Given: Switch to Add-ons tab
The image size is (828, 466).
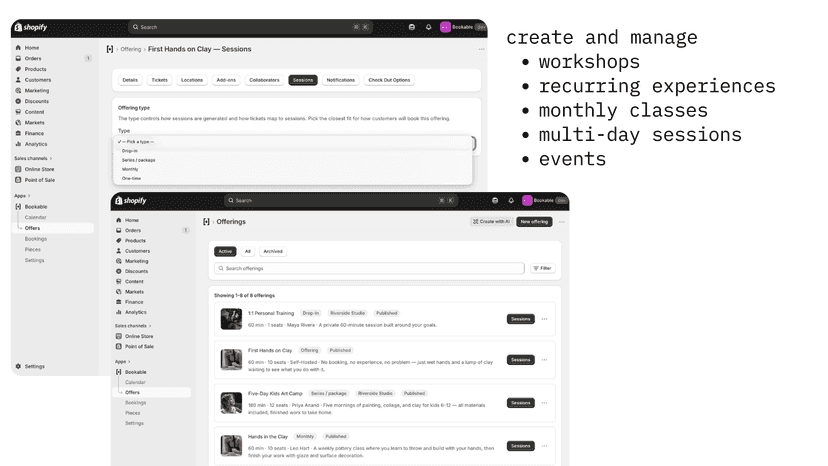Looking at the screenshot, I should click(x=226, y=80).
